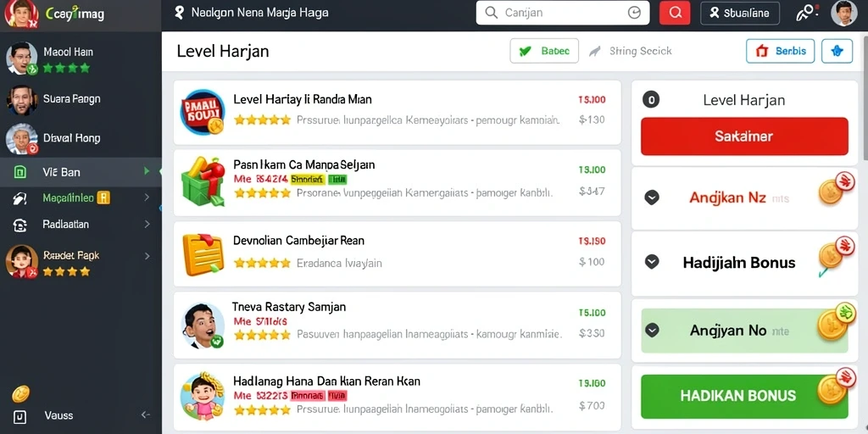Image resolution: width=868 pixels, height=434 pixels.
Task: Click Tneva Rastary Samjan avatar image
Action: click(202, 325)
